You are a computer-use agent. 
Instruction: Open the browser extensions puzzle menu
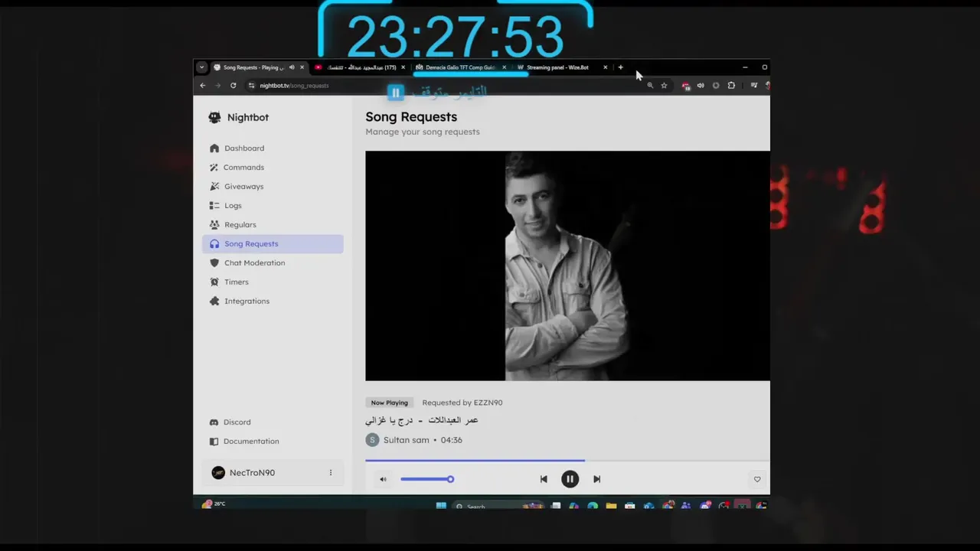pos(731,85)
